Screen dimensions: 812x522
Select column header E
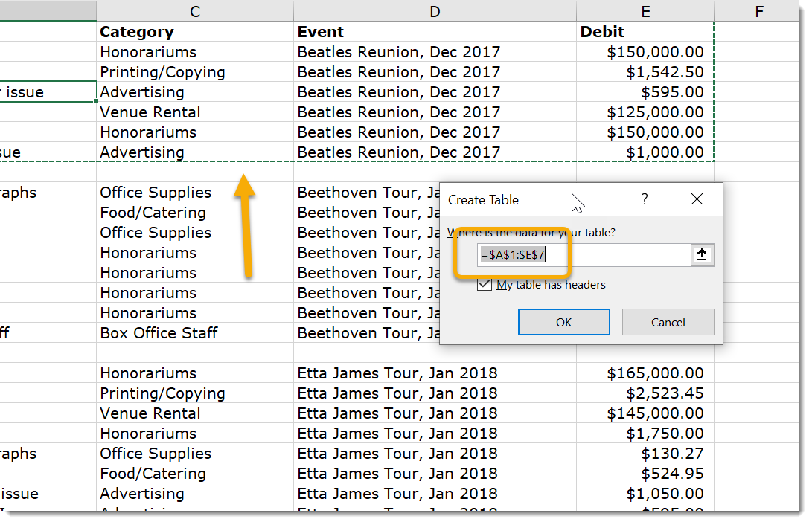(645, 11)
